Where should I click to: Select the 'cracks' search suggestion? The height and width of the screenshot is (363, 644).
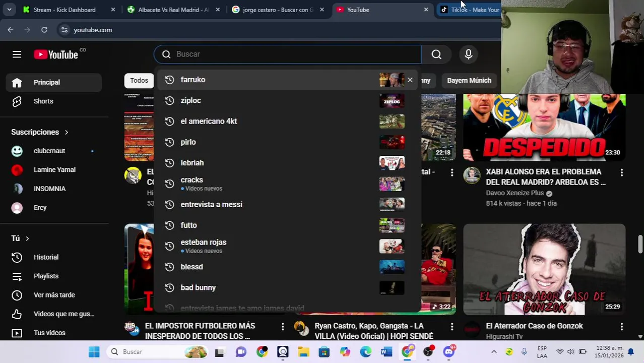[287, 184]
